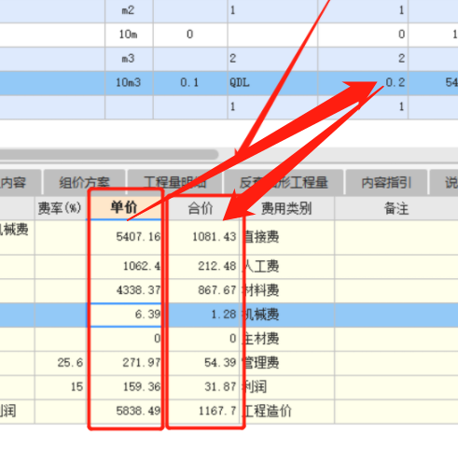Select the 单价 cell 5838.49
Image resolution: width=458 pixels, height=476 pixels.
click(x=124, y=412)
